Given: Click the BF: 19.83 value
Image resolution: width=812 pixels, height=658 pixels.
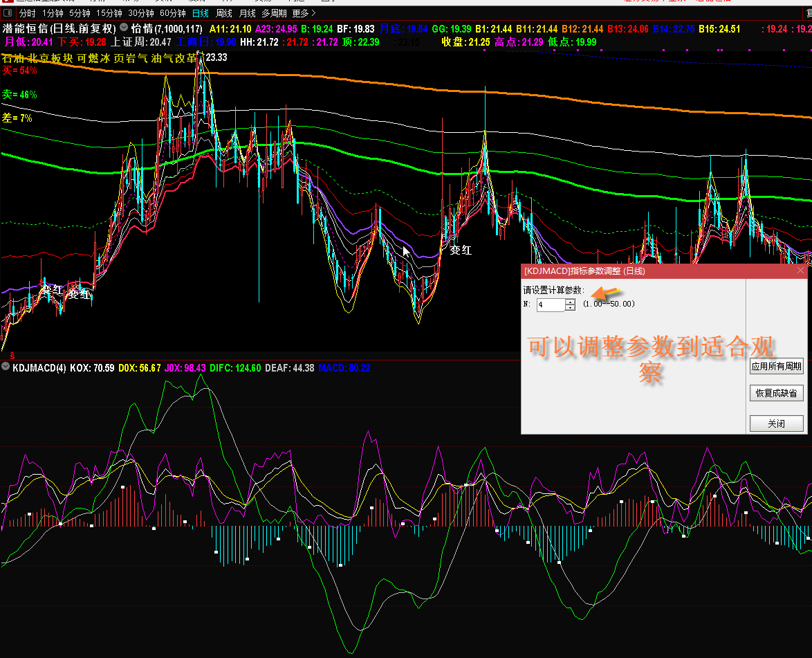Looking at the screenshot, I should click(x=356, y=29).
